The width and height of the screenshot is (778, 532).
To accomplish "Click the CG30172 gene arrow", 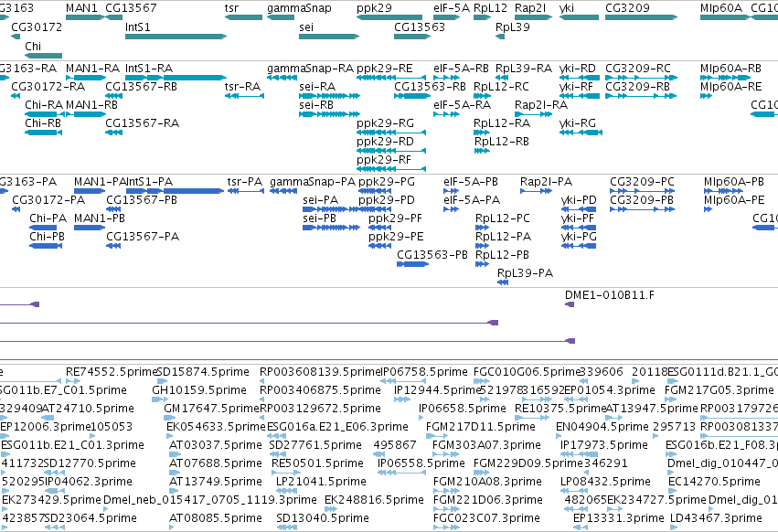I will click(x=16, y=37).
